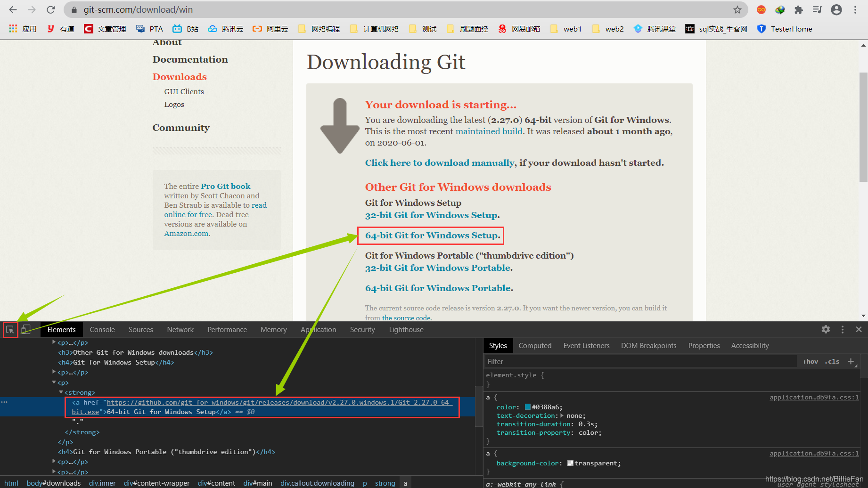
Task: Open the Accessibility sidebar tab
Action: (x=750, y=346)
